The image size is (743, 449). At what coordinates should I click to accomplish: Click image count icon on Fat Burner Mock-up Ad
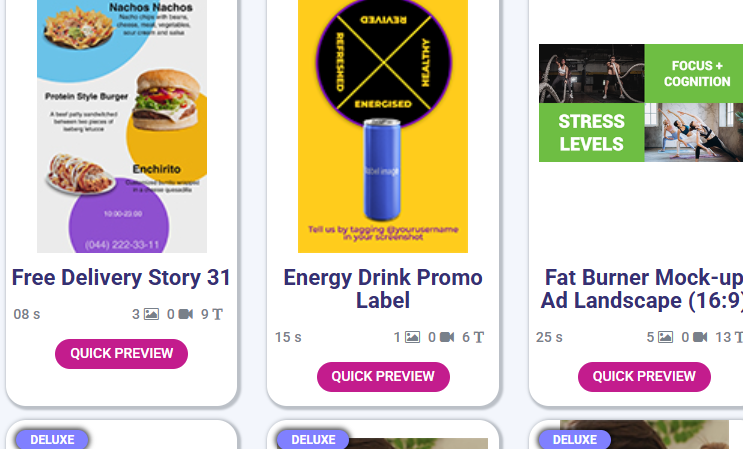[x=665, y=338]
